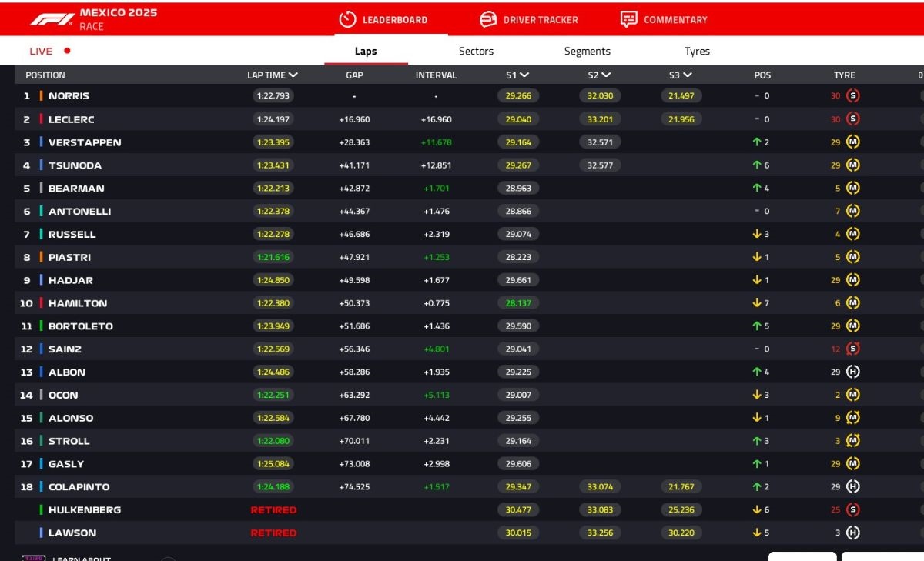Click Hamilton's yellow position-lost arrow
The width and height of the screenshot is (924, 561).
click(x=756, y=303)
